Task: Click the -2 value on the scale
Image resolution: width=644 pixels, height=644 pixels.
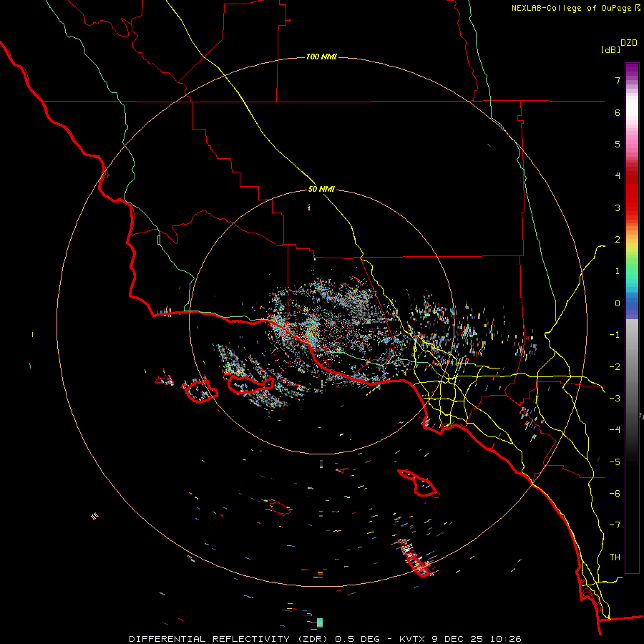Action: click(x=615, y=366)
